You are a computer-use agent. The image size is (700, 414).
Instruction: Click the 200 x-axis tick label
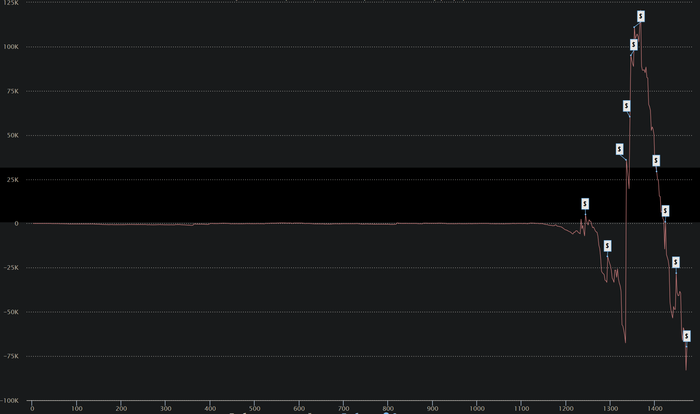(x=121, y=408)
